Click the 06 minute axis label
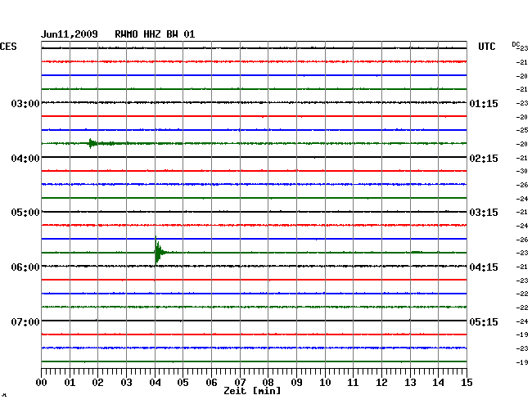 (211, 382)
